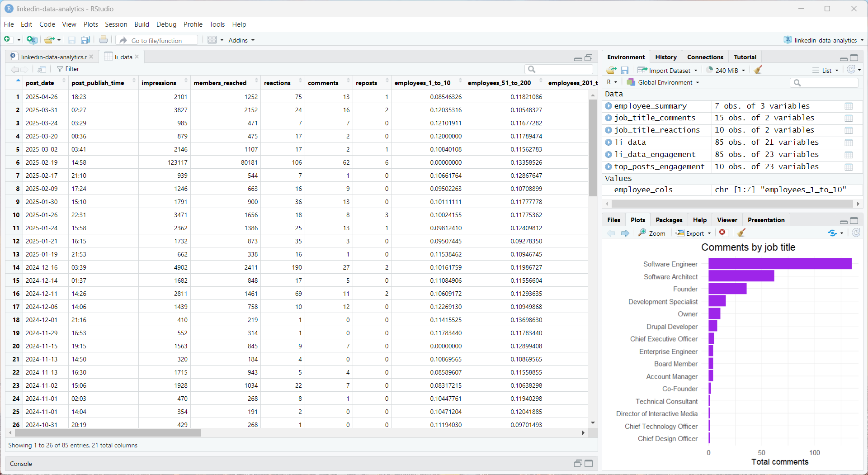Click the Environment search box
The height and width of the screenshot is (475, 868).
click(824, 82)
